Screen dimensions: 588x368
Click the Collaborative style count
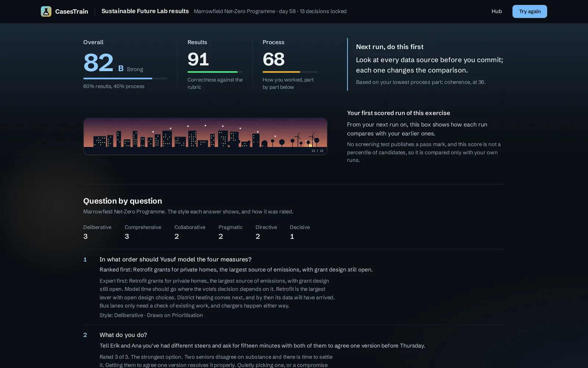coord(190,232)
